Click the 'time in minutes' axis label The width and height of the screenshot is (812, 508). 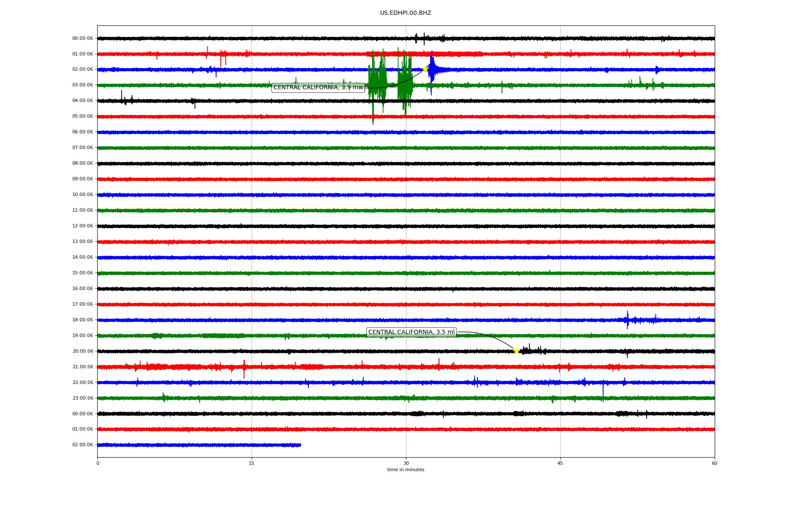click(x=406, y=470)
